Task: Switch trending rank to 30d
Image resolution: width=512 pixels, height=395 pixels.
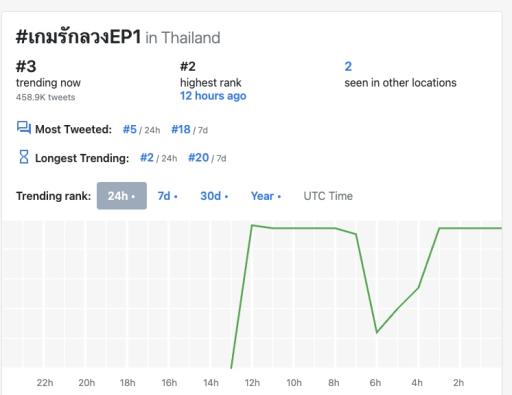Action: [x=214, y=196]
